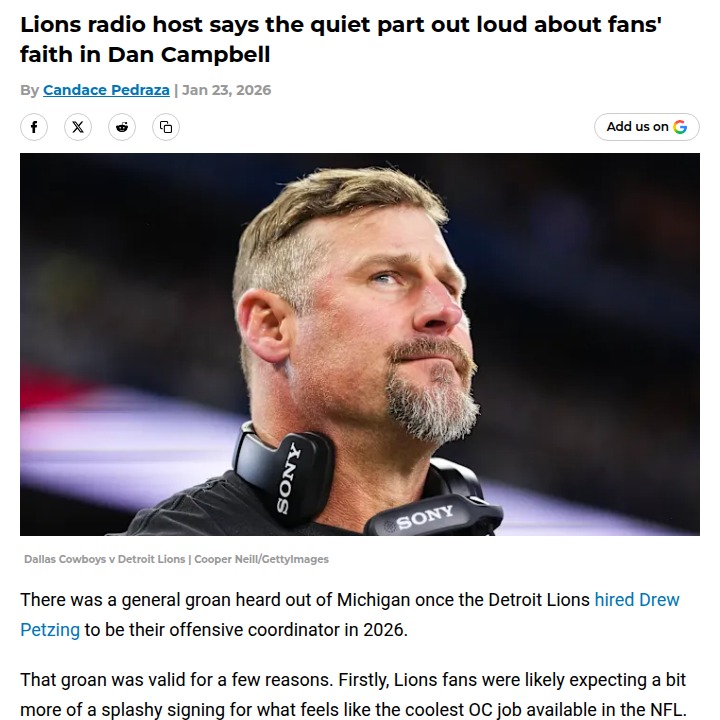
Task: Share the article on Facebook
Action: (x=34, y=127)
